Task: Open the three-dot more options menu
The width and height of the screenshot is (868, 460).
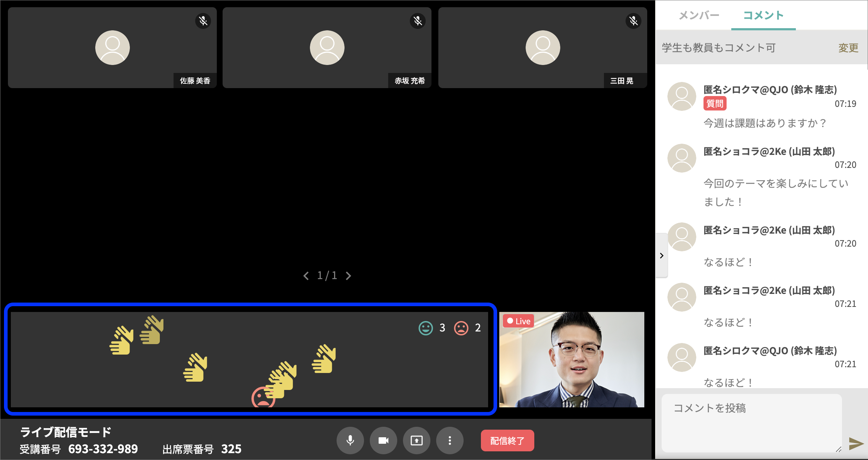Action: 450,441
